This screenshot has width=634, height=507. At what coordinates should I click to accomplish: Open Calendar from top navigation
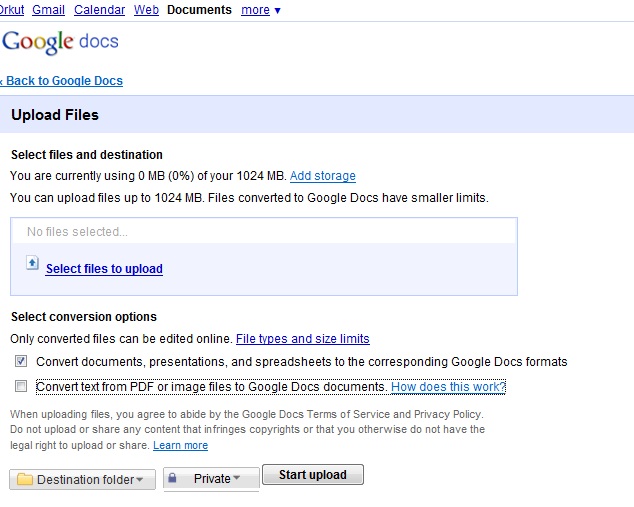(99, 10)
